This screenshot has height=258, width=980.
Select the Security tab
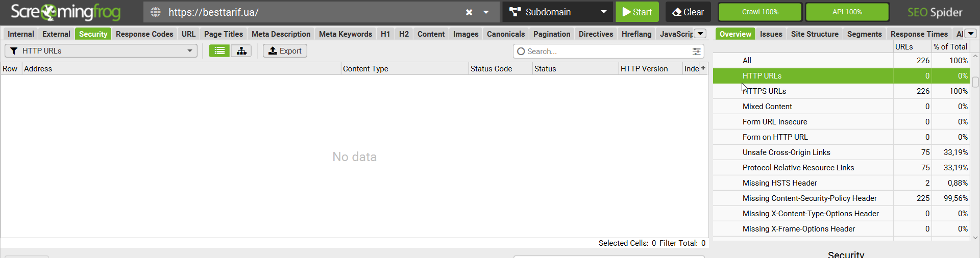(x=93, y=34)
